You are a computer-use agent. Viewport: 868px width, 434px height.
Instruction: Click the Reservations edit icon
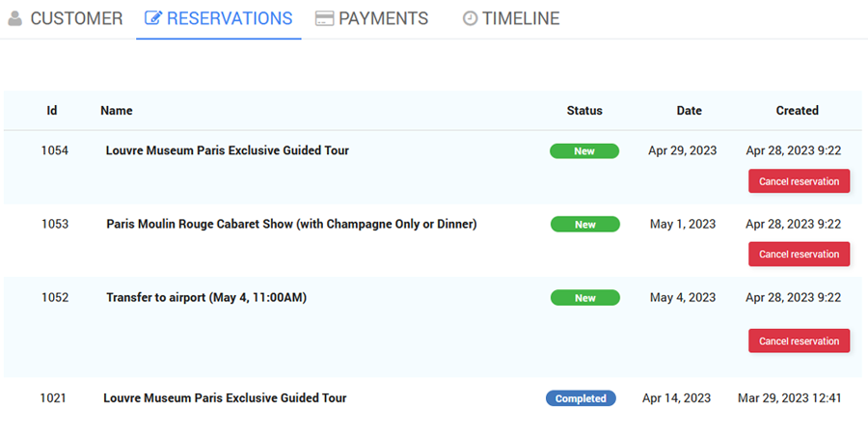pyautogui.click(x=152, y=18)
